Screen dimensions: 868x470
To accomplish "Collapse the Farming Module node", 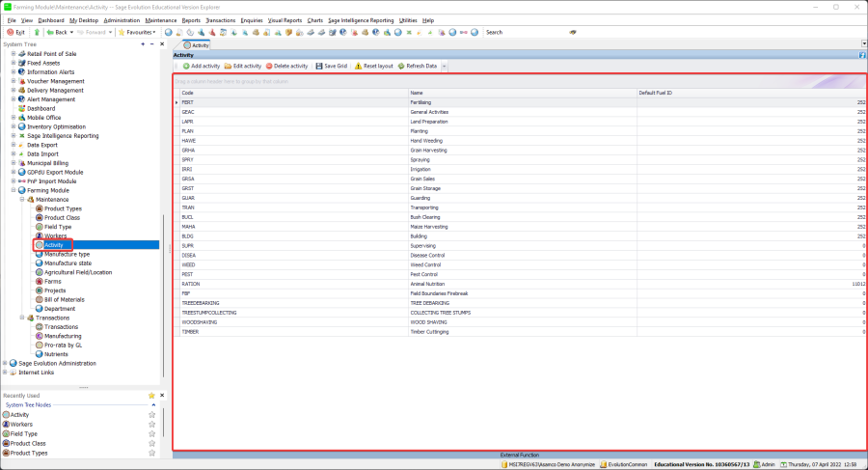I will coord(14,190).
